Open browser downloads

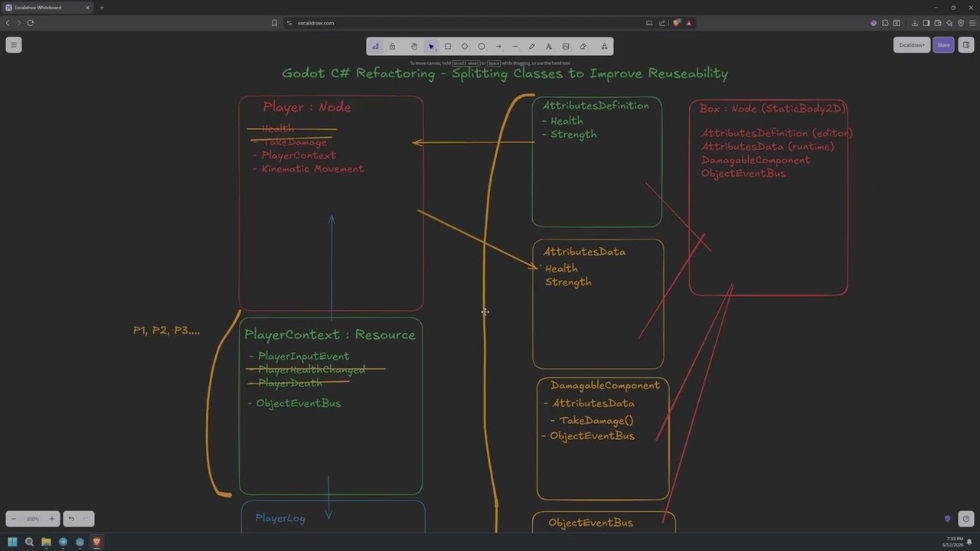915,23
